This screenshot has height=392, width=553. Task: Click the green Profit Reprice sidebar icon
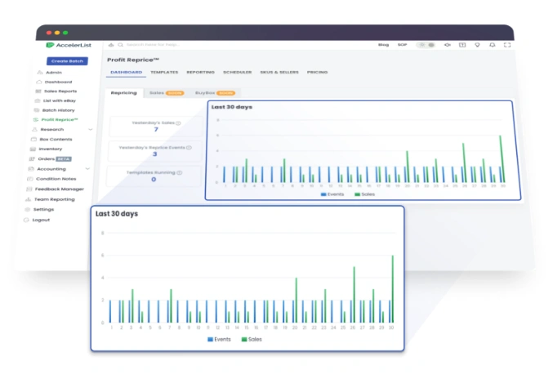[36, 120]
